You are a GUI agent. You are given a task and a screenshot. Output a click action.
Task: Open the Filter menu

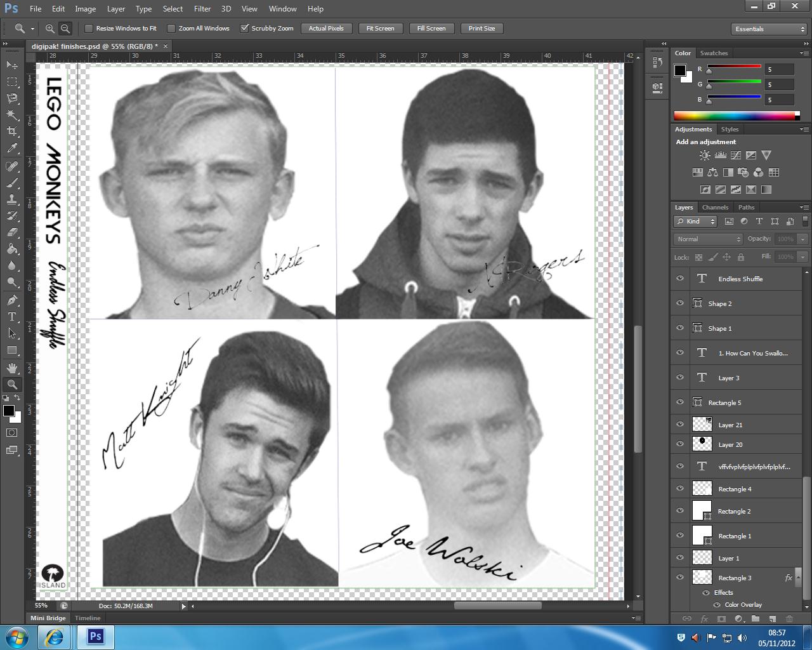pyautogui.click(x=202, y=9)
